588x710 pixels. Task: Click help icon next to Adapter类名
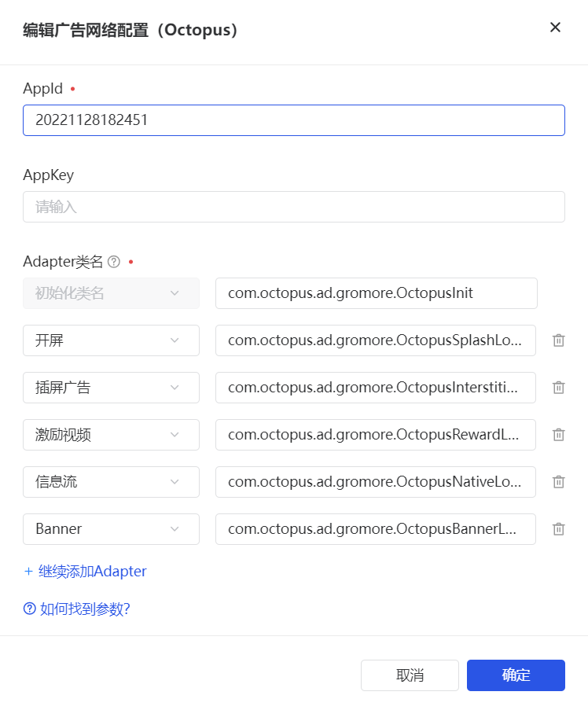coord(114,262)
